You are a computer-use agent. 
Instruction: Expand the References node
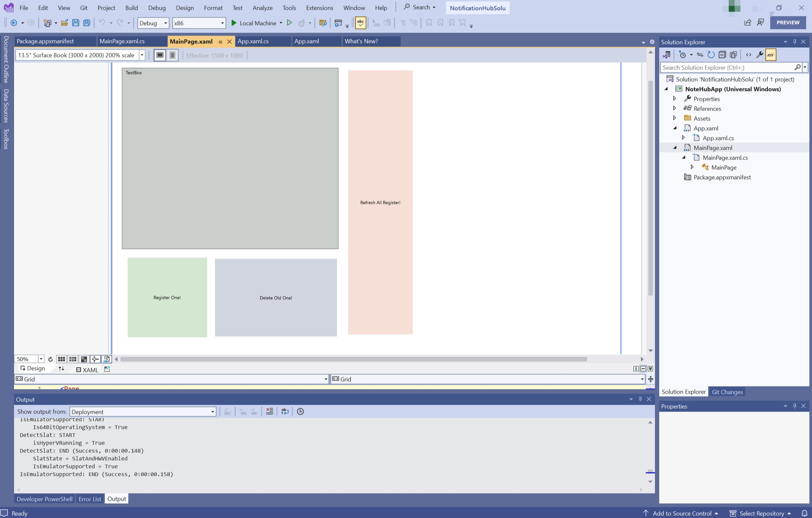click(675, 108)
